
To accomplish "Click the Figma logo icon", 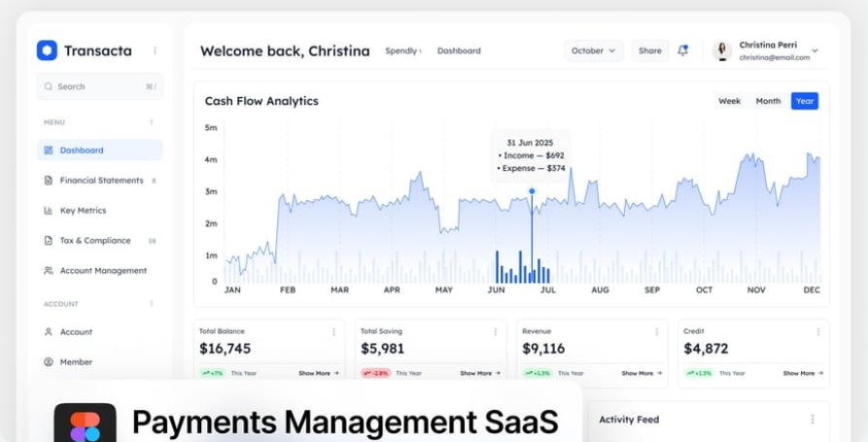I will tap(86, 424).
